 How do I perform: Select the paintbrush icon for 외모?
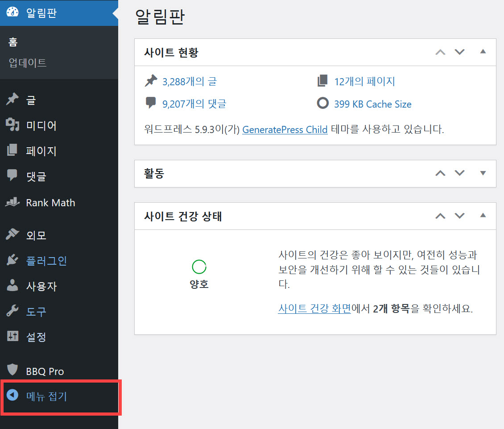pos(12,234)
